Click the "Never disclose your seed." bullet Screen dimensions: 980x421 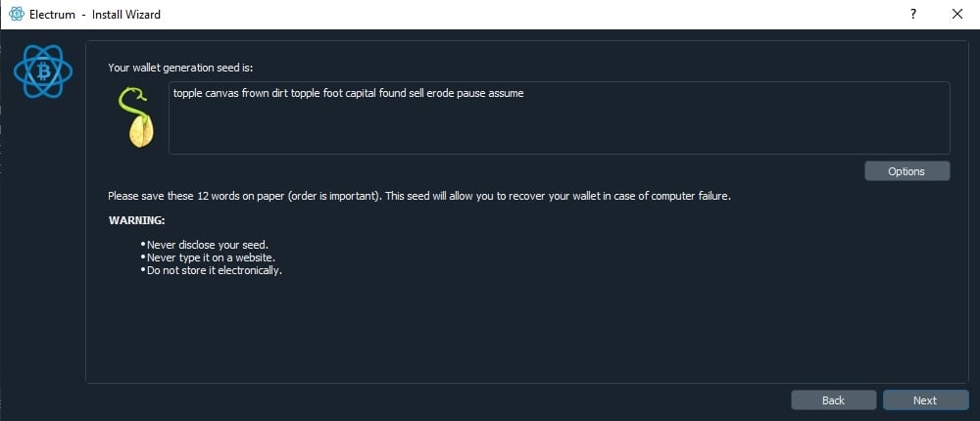(208, 244)
